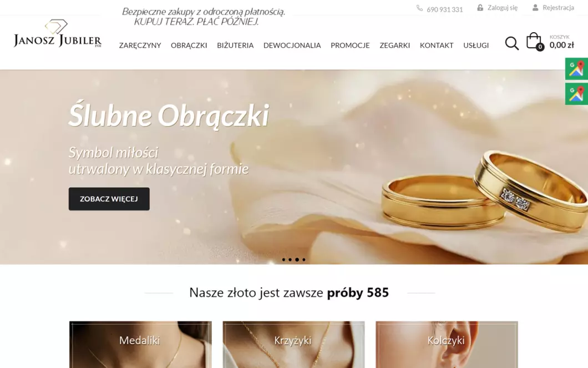Open the Zaręczyny menu
The height and width of the screenshot is (368, 588).
click(x=140, y=46)
